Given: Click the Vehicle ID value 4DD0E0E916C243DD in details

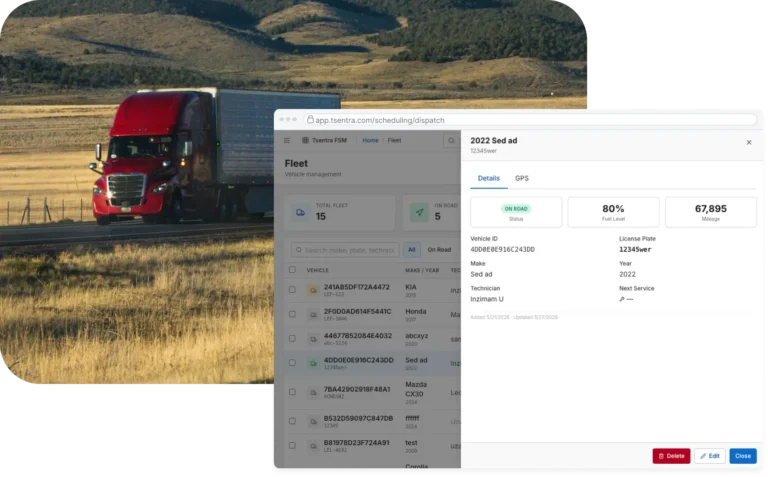Looking at the screenshot, I should 502,250.
